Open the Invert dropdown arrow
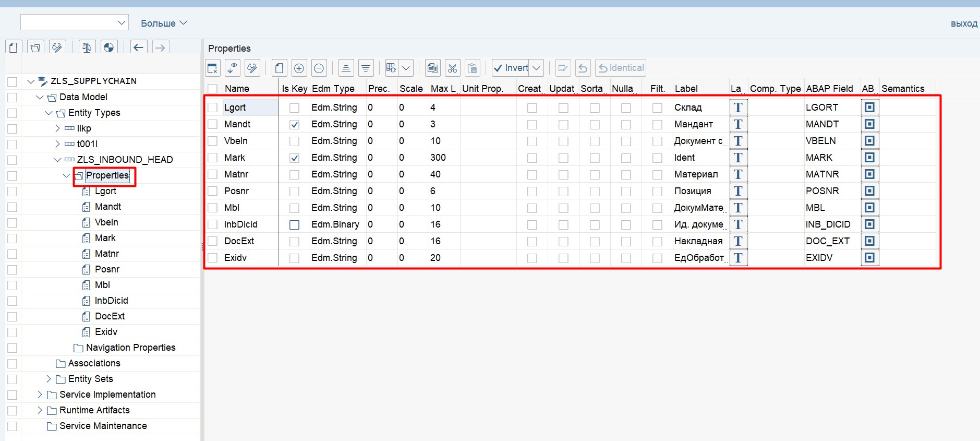This screenshot has width=980, height=441. [x=536, y=68]
